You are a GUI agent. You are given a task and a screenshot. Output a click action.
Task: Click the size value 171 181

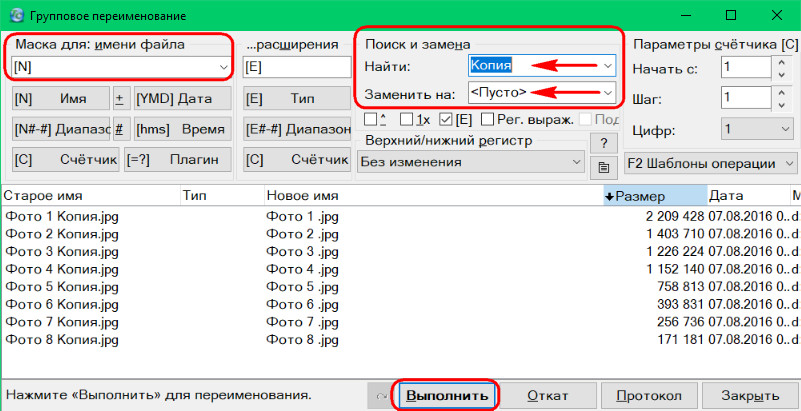(x=681, y=339)
